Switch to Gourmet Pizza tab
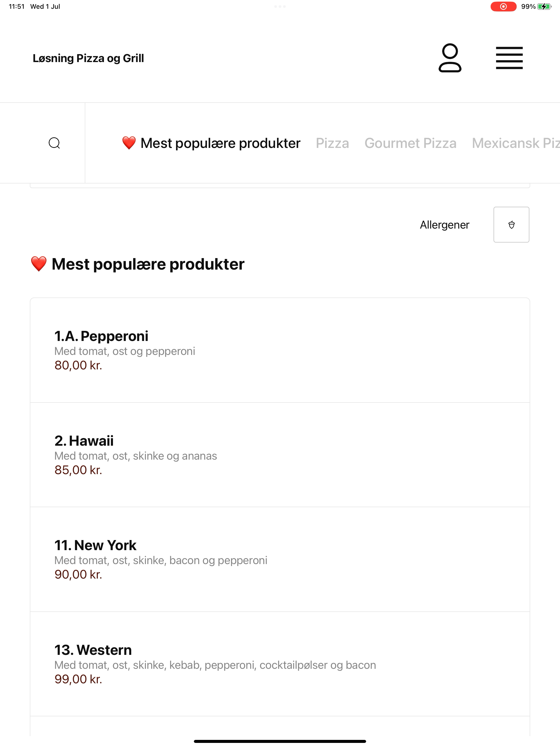 410,143
